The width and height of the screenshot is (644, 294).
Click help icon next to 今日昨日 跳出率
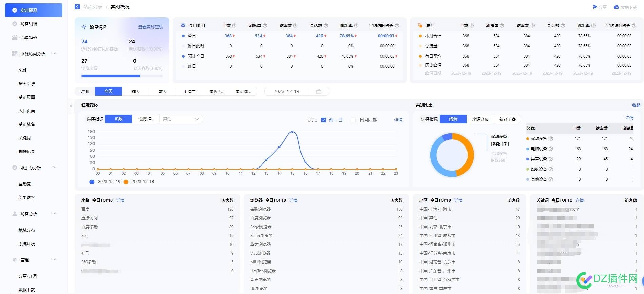click(356, 26)
